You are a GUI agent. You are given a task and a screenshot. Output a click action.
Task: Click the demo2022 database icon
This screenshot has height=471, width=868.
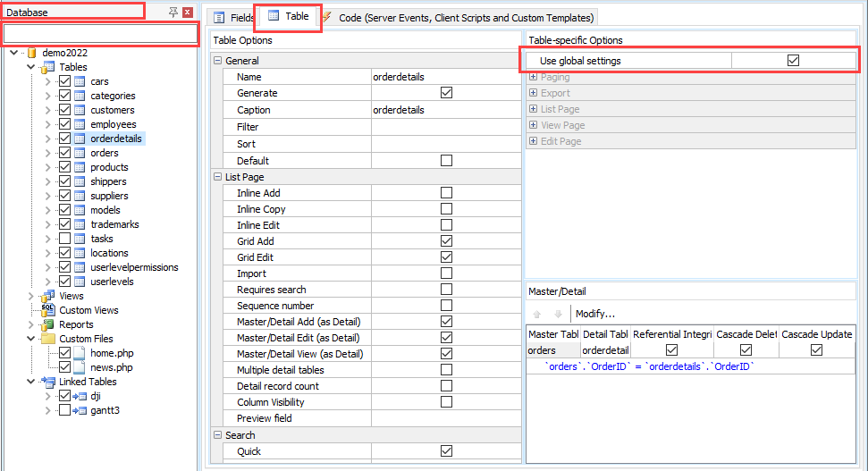[x=32, y=53]
